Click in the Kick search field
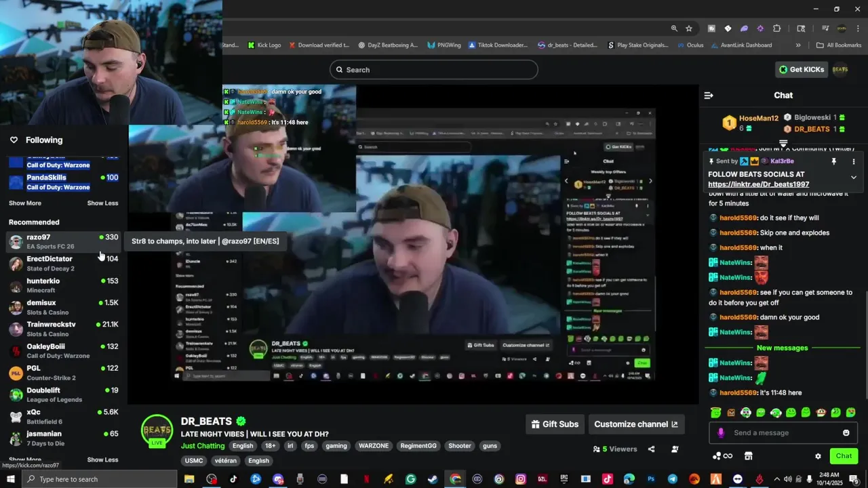This screenshot has height=488, width=868. (434, 70)
